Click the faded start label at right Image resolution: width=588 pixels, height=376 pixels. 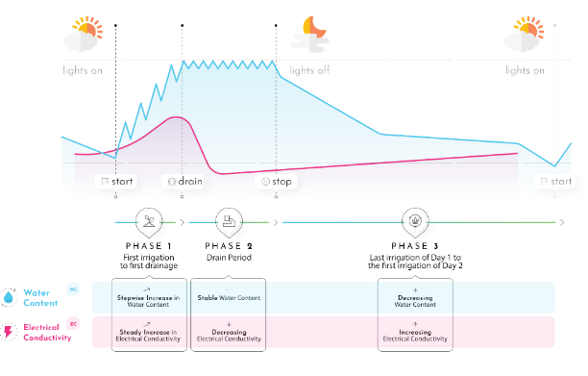tap(555, 182)
